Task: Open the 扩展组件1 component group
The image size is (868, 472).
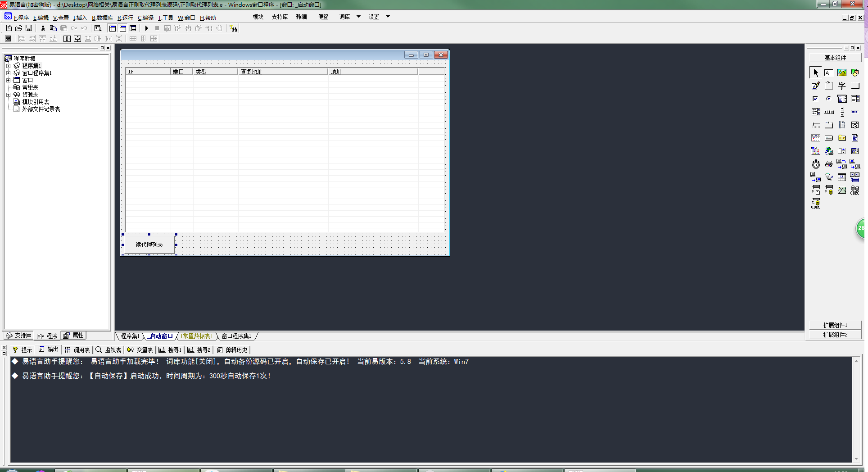Action: [x=835, y=325]
